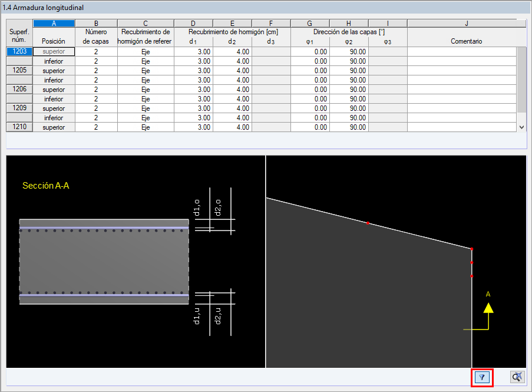
Task: Click d2 value 4.00 in row 1205
Action: point(232,71)
